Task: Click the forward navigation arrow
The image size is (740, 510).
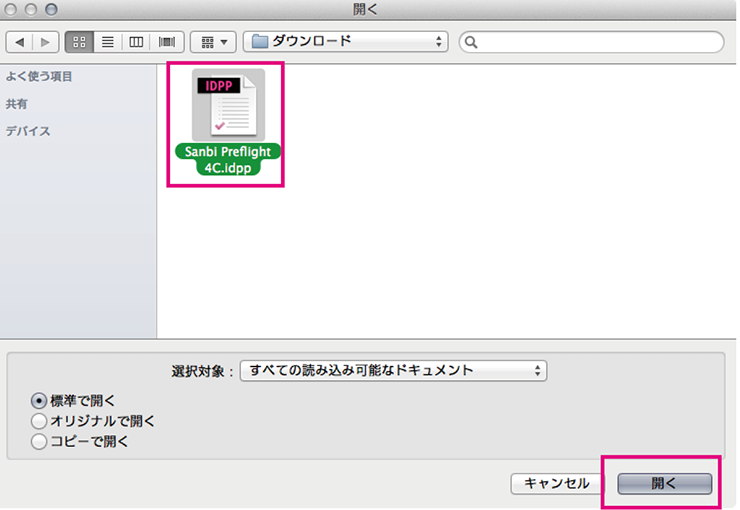Action: tap(45, 43)
